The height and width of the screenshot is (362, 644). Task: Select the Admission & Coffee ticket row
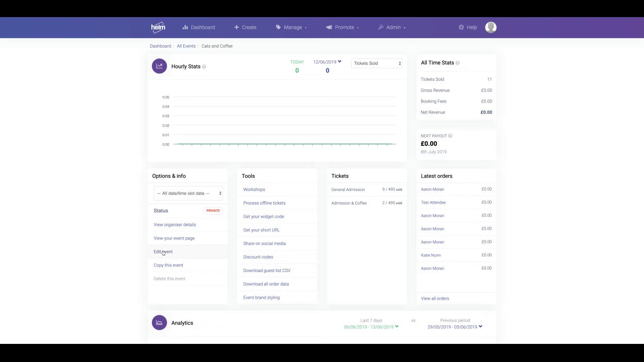click(367, 203)
